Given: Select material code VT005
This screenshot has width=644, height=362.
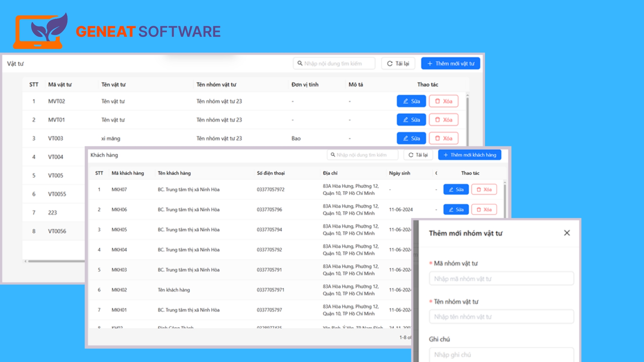Looking at the screenshot, I should pyautogui.click(x=55, y=175).
